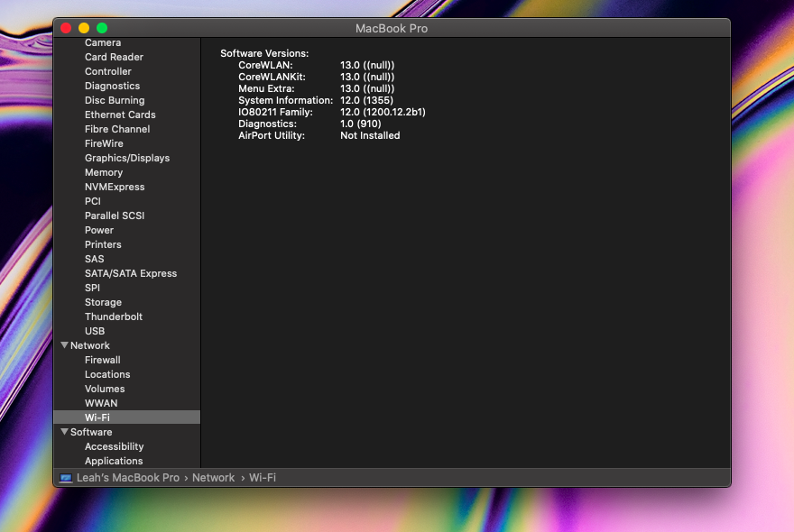The width and height of the screenshot is (794, 532).
Task: Select Power in the sidebar
Action: pyautogui.click(x=98, y=230)
